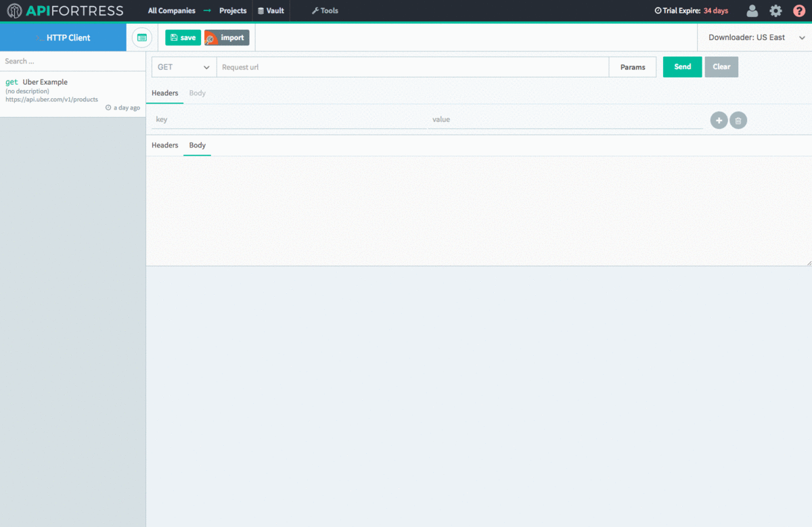Click the Clear button
812x527 pixels.
721,67
